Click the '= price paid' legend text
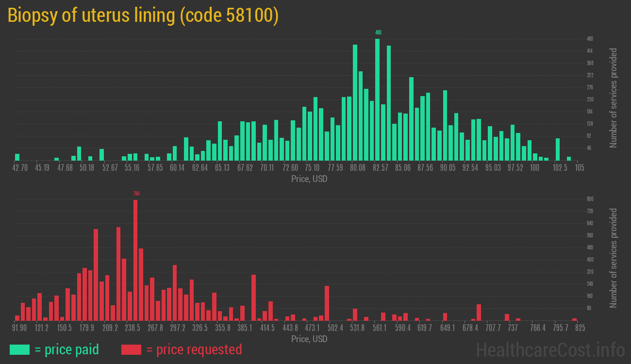The height and width of the screenshot is (364, 631). (x=67, y=349)
